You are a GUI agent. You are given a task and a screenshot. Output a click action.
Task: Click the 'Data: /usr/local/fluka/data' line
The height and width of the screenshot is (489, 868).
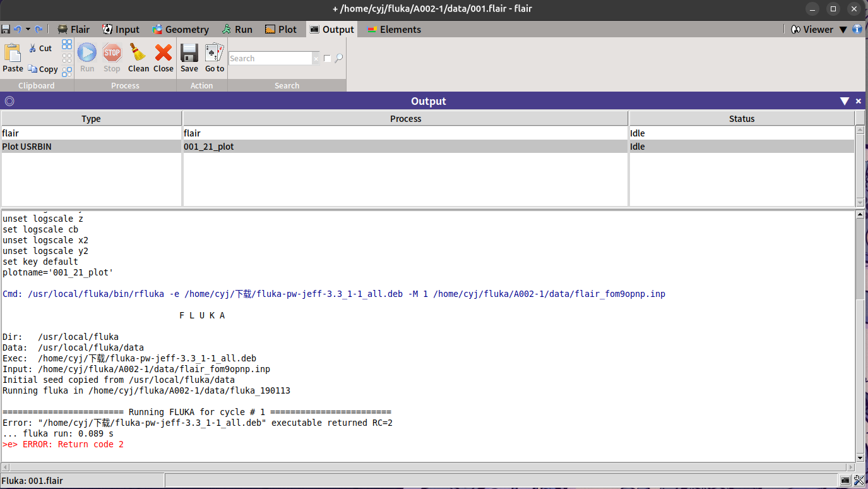pos(73,347)
